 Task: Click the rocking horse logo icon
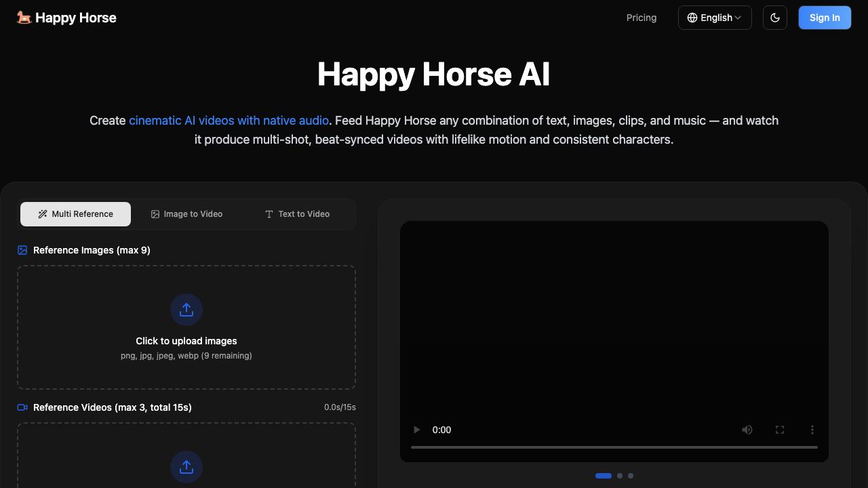(24, 18)
